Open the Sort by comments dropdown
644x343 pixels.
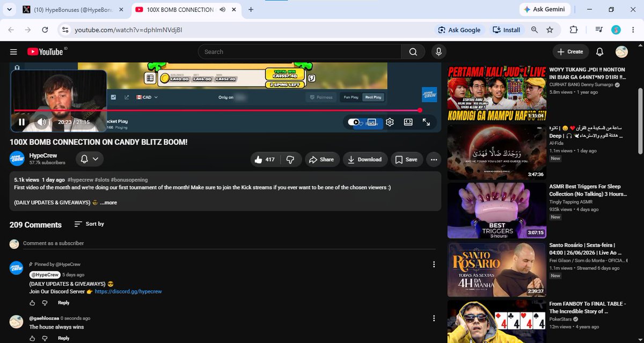[89, 224]
